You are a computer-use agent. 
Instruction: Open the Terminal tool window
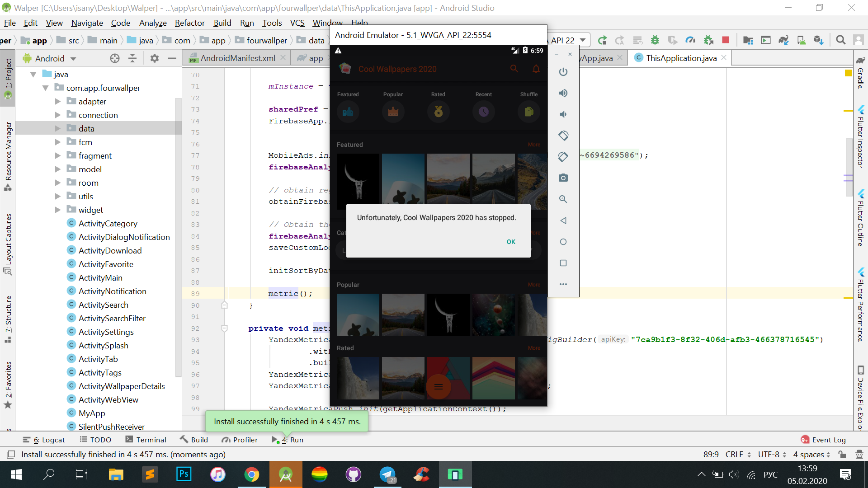pos(146,440)
